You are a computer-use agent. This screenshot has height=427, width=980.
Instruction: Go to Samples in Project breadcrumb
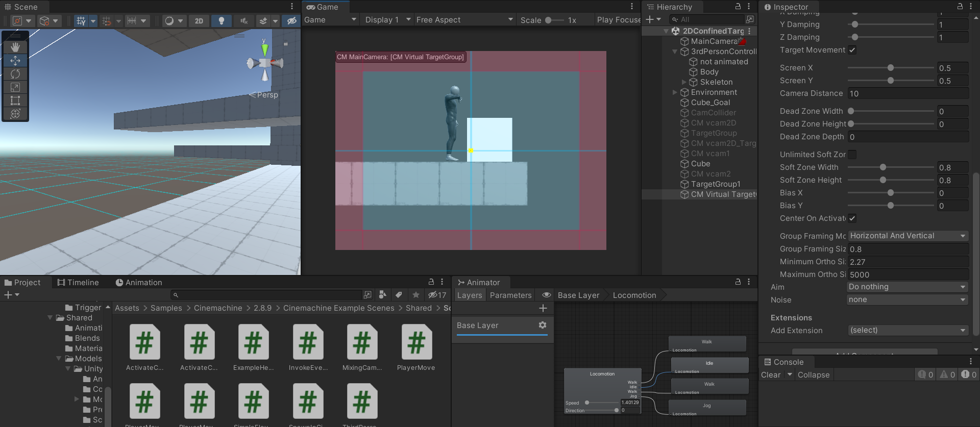click(x=166, y=308)
